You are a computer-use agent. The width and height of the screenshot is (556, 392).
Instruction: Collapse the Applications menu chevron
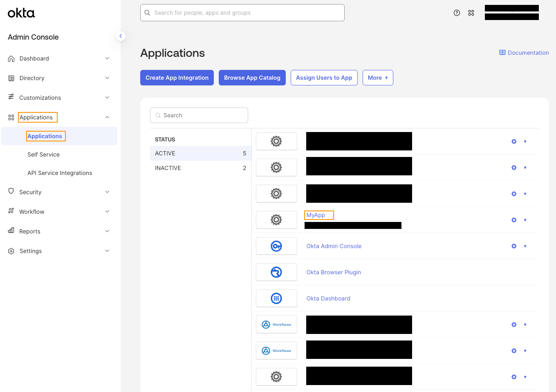[107, 117]
